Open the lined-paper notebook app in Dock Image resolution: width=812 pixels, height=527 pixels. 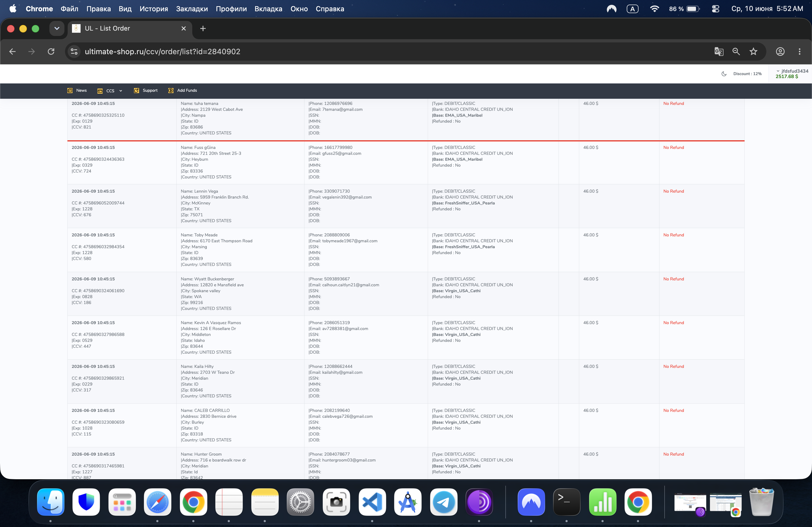tap(229, 502)
